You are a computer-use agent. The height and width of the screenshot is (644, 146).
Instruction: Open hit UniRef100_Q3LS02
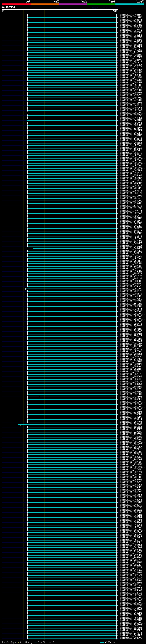pyautogui.click(x=131, y=103)
